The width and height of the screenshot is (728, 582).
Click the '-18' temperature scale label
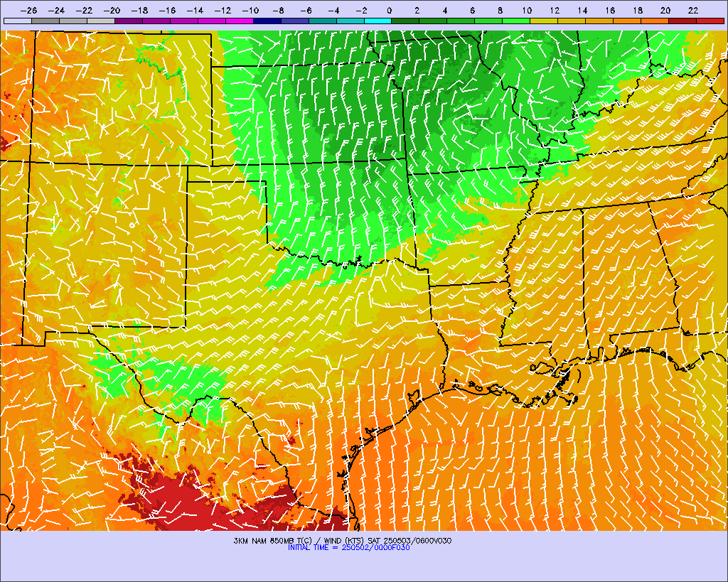140,10
